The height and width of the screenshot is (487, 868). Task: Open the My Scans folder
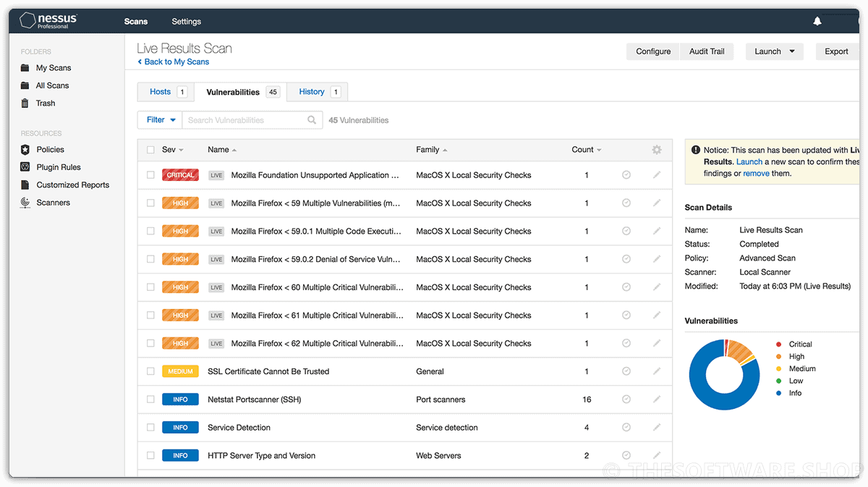coord(54,68)
